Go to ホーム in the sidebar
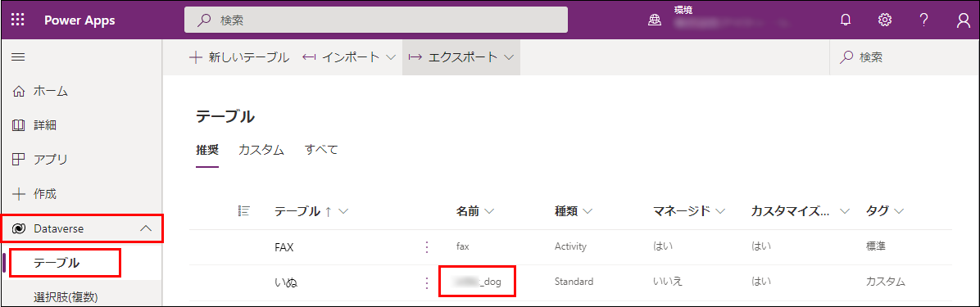This screenshot has height=307, width=980. pyautogui.click(x=51, y=92)
